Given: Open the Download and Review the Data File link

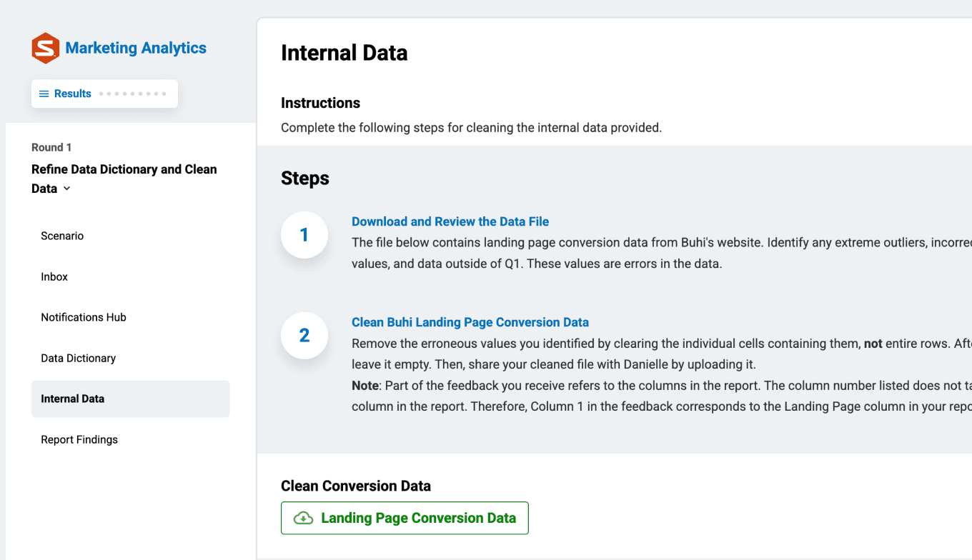Looking at the screenshot, I should click(x=450, y=221).
